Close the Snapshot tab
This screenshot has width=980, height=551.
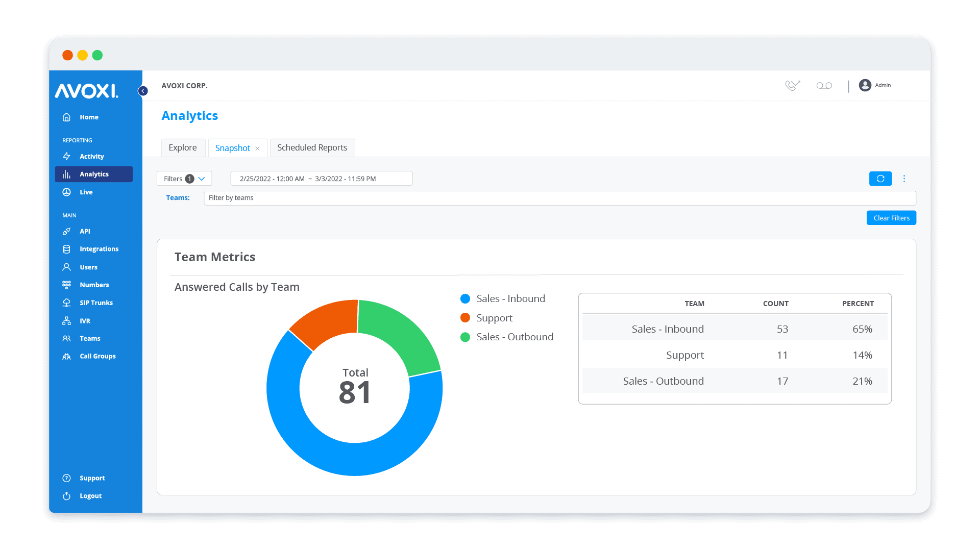258,148
